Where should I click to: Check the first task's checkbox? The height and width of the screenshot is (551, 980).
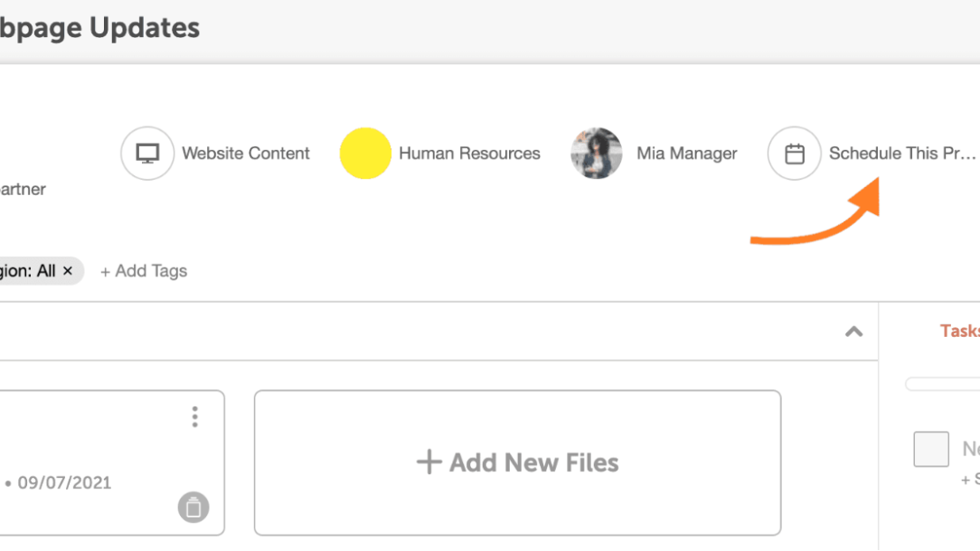tap(931, 449)
